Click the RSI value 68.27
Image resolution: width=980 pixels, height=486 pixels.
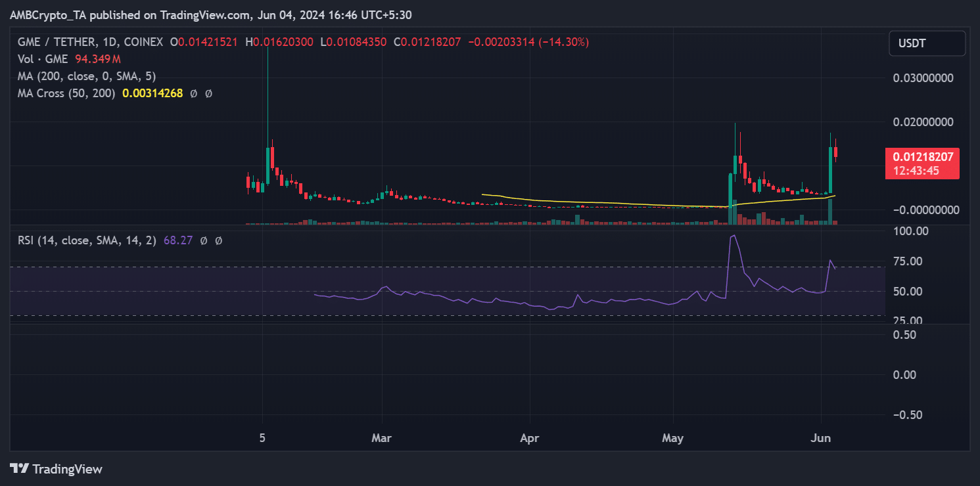pyautogui.click(x=177, y=240)
